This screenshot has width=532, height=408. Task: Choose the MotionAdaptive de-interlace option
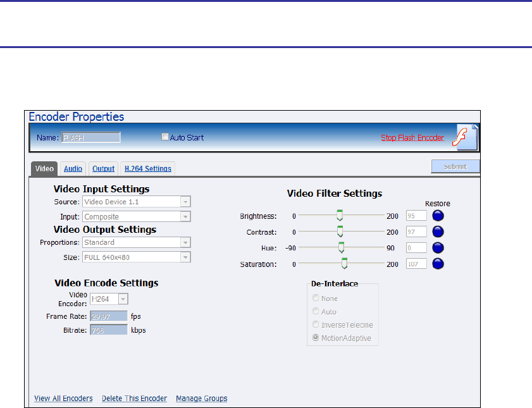click(x=316, y=338)
